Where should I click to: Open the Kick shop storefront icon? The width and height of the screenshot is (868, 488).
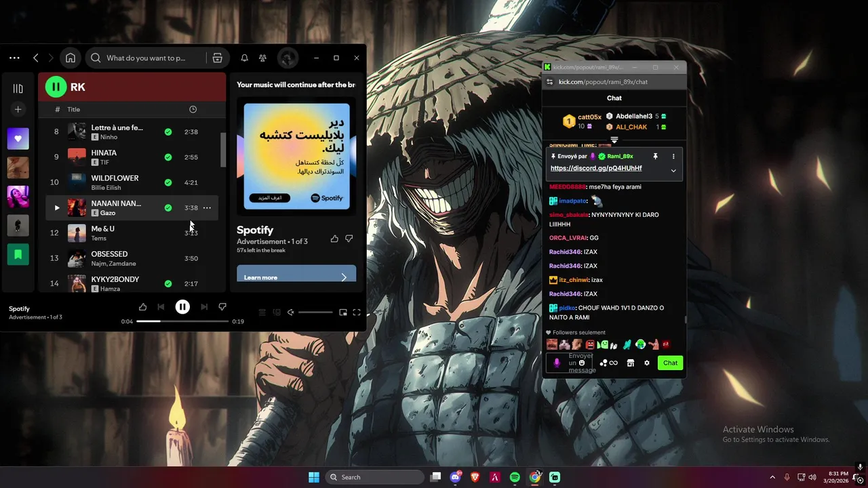click(631, 363)
